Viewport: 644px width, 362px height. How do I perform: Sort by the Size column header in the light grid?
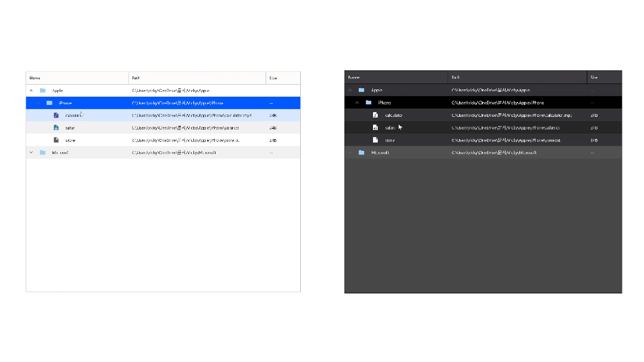283,78
